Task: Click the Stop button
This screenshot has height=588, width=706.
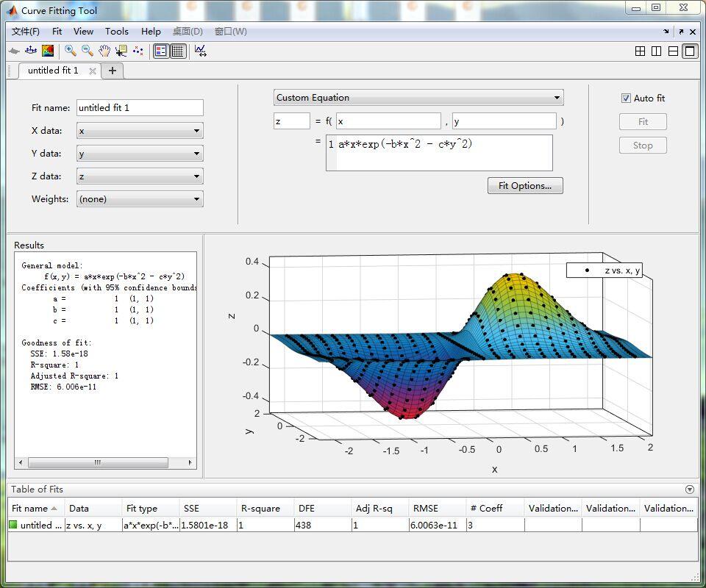Action: point(643,145)
